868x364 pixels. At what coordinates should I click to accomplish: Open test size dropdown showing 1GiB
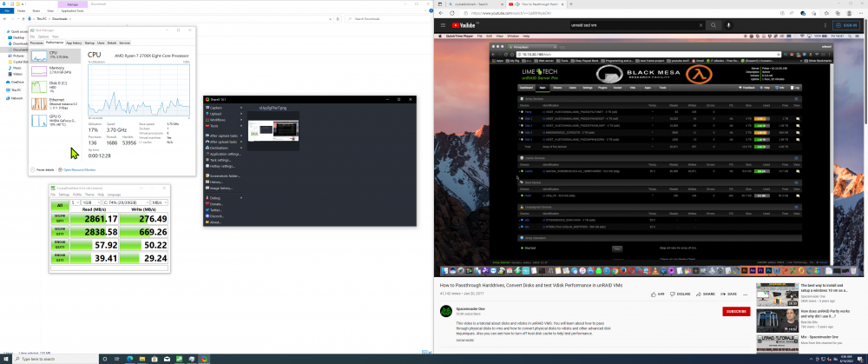pos(91,202)
